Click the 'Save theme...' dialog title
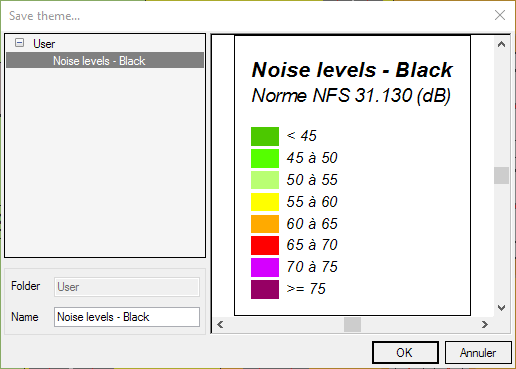Screen dimensions: 516x369 45,16
